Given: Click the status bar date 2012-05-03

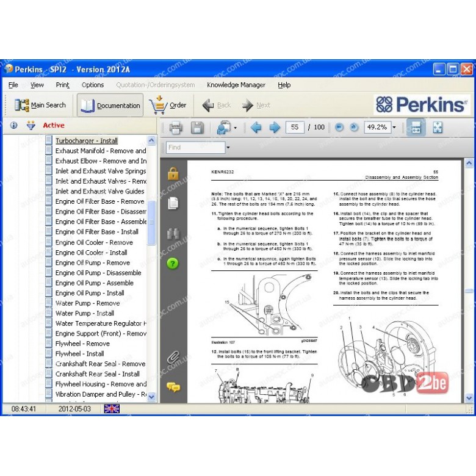Looking at the screenshot, I should pos(74,409).
